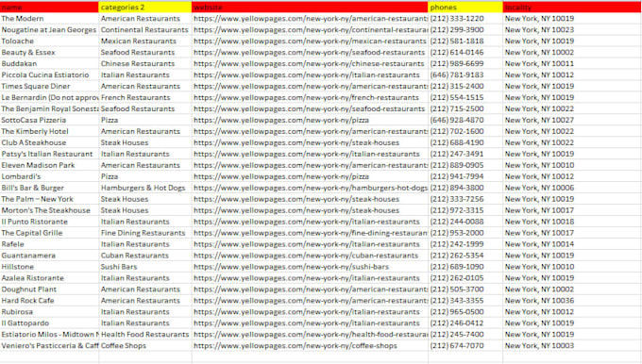This screenshot has width=642, height=364.
Task: Open the cuban-restaurants yellowpages URL
Action: click(310, 256)
